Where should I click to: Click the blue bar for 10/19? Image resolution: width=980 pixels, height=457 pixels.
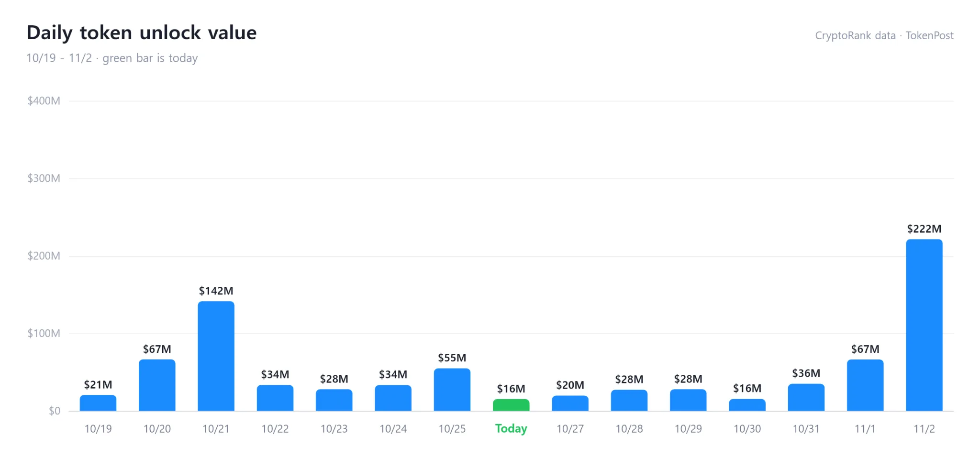pyautogui.click(x=98, y=403)
